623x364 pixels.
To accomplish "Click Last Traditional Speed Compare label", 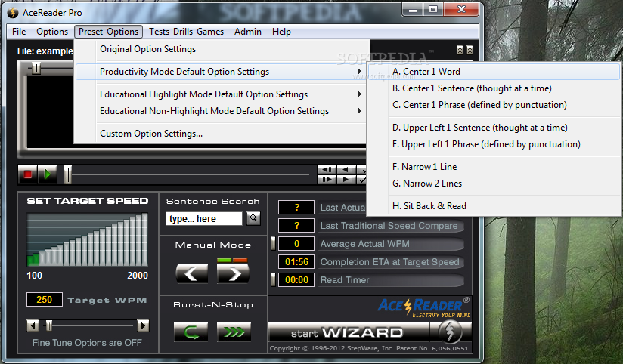I will click(389, 226).
